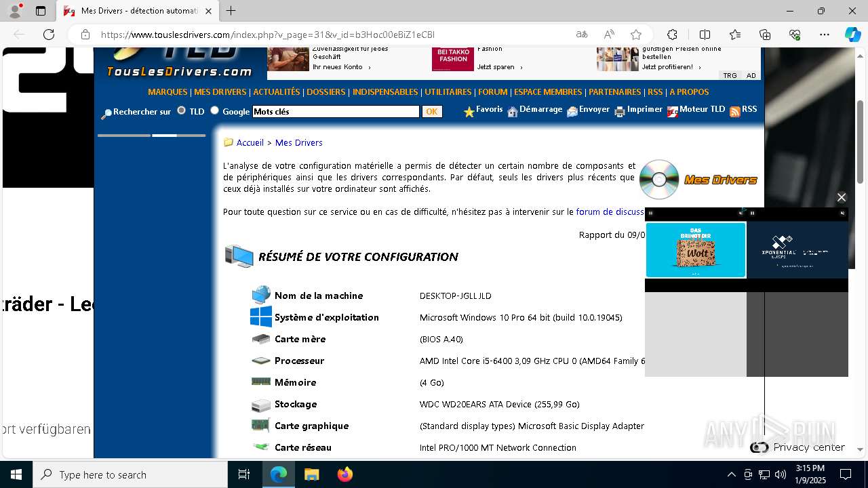Open the notifications center icon
The image size is (868, 488).
(846, 474)
